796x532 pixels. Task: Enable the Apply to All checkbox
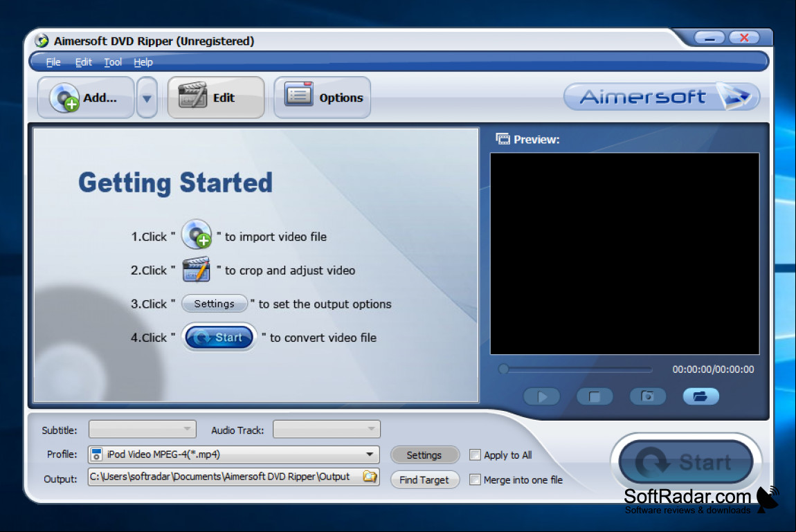coord(475,455)
